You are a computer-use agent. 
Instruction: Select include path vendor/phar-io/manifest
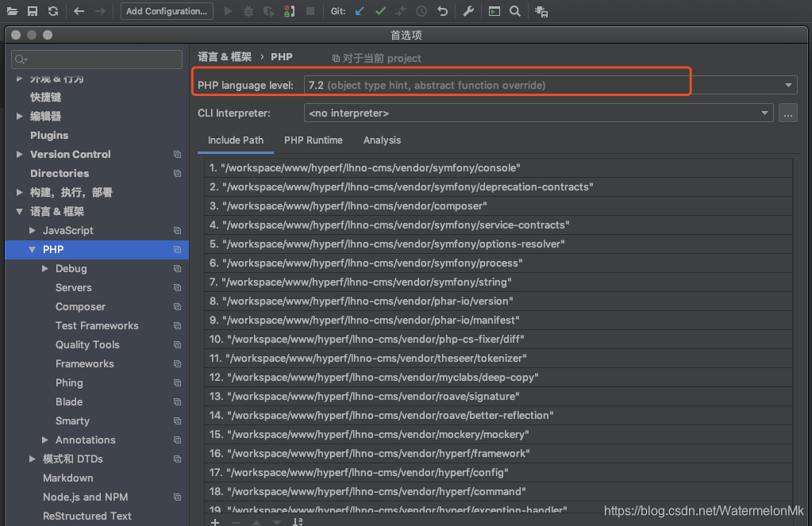(498, 320)
